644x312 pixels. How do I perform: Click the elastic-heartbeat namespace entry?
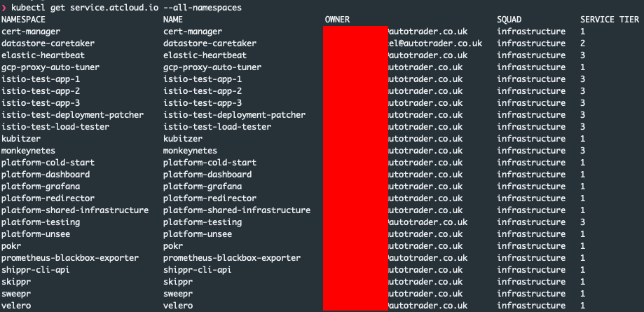pos(43,55)
